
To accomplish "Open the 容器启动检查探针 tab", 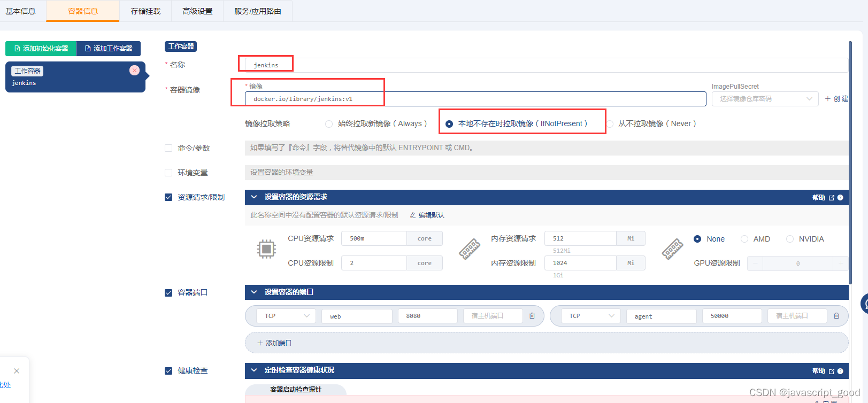I will tap(296, 390).
